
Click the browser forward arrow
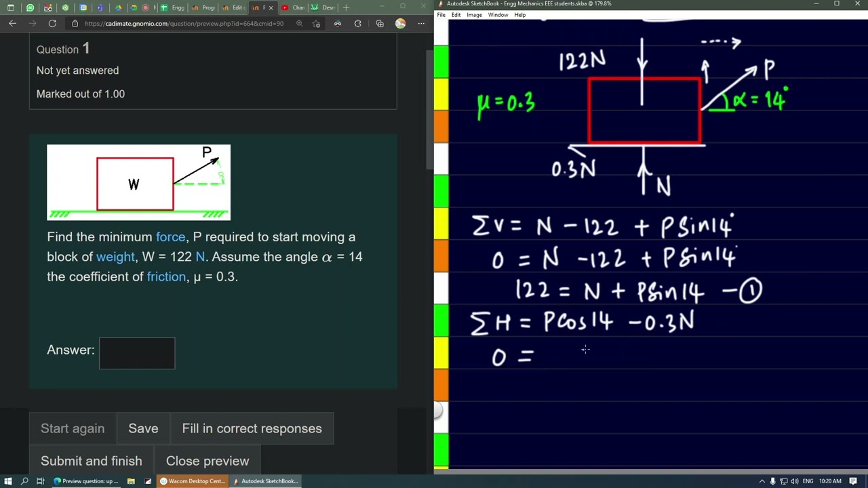32,24
